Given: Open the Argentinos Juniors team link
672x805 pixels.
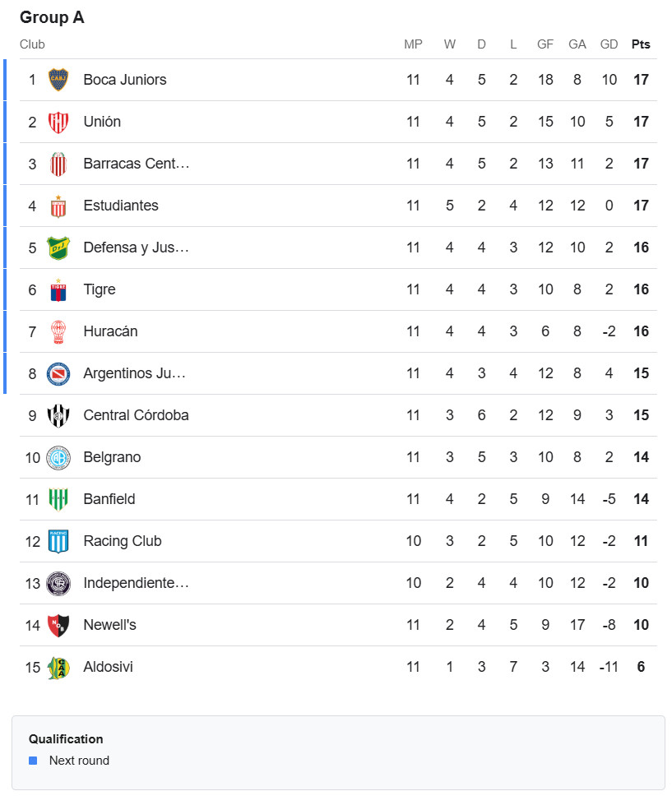Looking at the screenshot, I should click(134, 373).
